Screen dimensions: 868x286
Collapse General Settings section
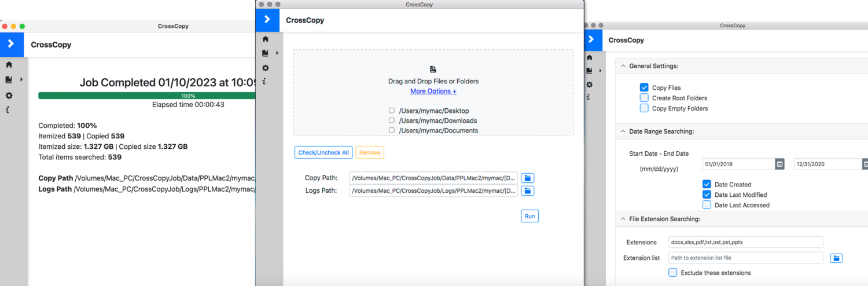[623, 66]
